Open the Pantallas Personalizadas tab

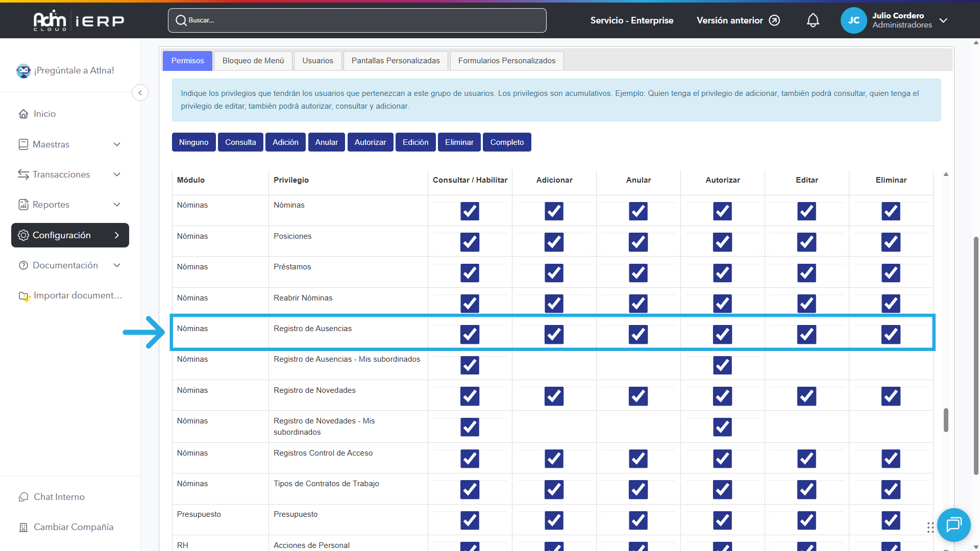[395, 61]
